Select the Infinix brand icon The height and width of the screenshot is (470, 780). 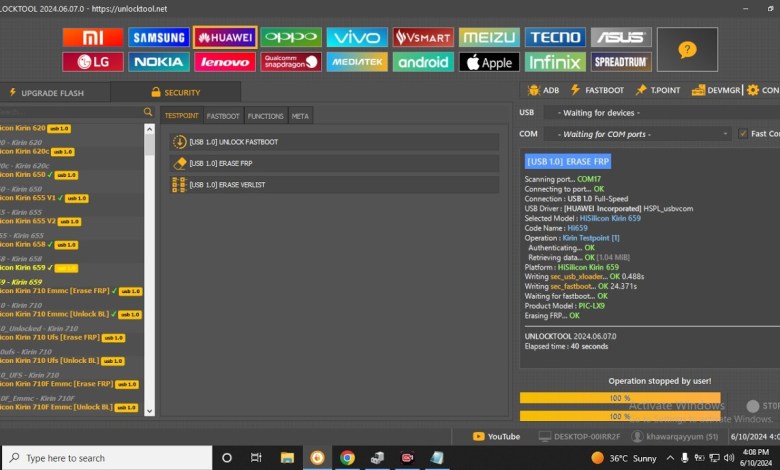[555, 62]
